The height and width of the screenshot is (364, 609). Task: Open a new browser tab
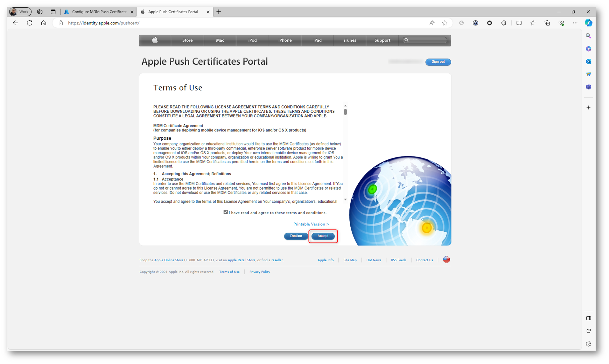click(x=219, y=12)
